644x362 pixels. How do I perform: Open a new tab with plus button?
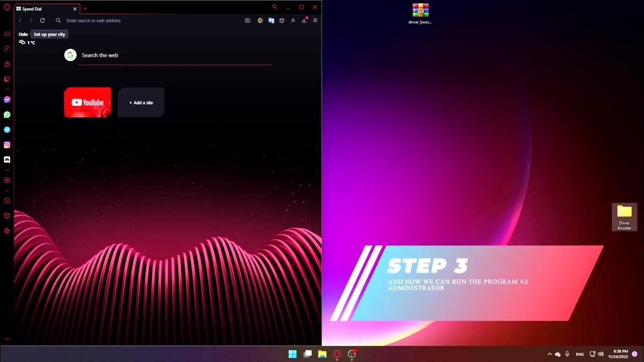pyautogui.click(x=85, y=9)
